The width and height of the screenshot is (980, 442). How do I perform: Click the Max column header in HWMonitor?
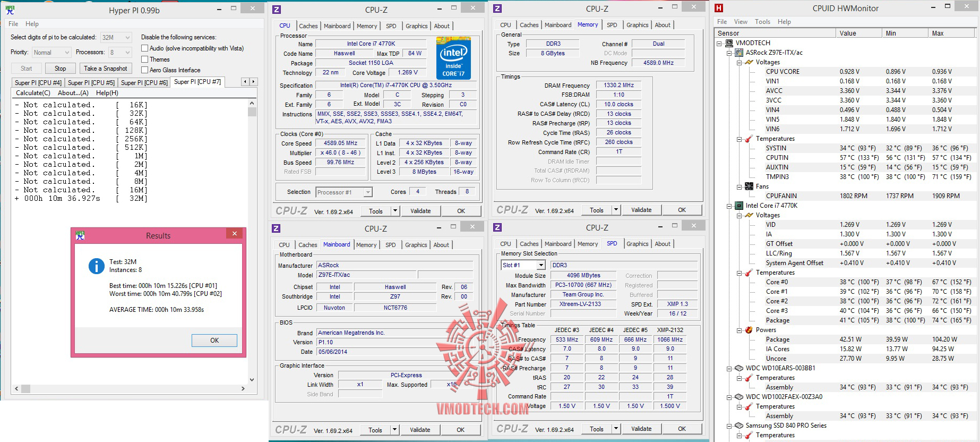click(952, 33)
